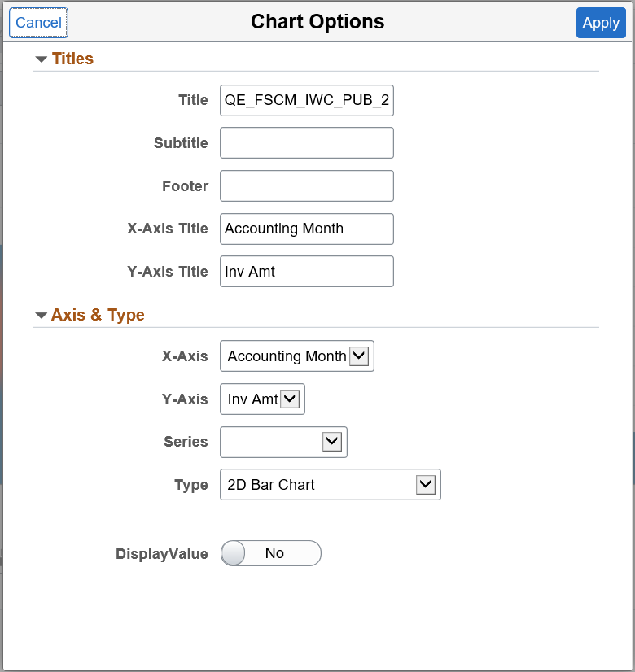This screenshot has width=635, height=672.
Task: Toggle the DisplayValue switch
Action: tap(271, 553)
